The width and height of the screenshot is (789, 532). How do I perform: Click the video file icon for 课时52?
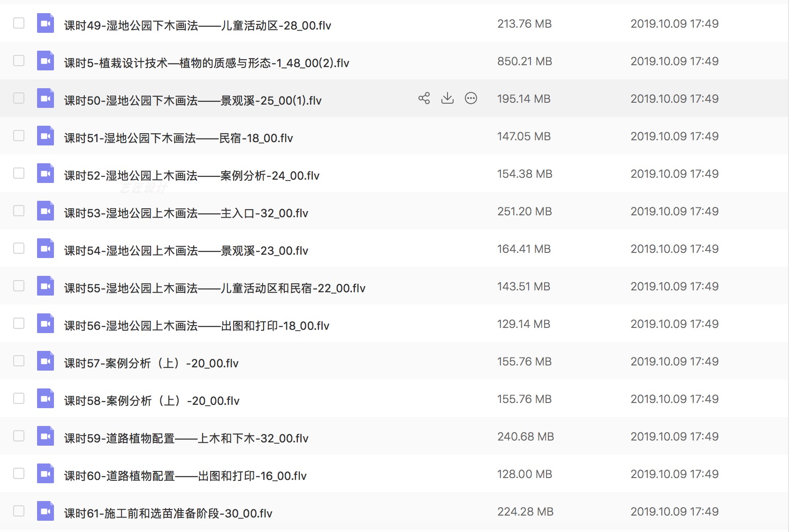click(x=46, y=173)
